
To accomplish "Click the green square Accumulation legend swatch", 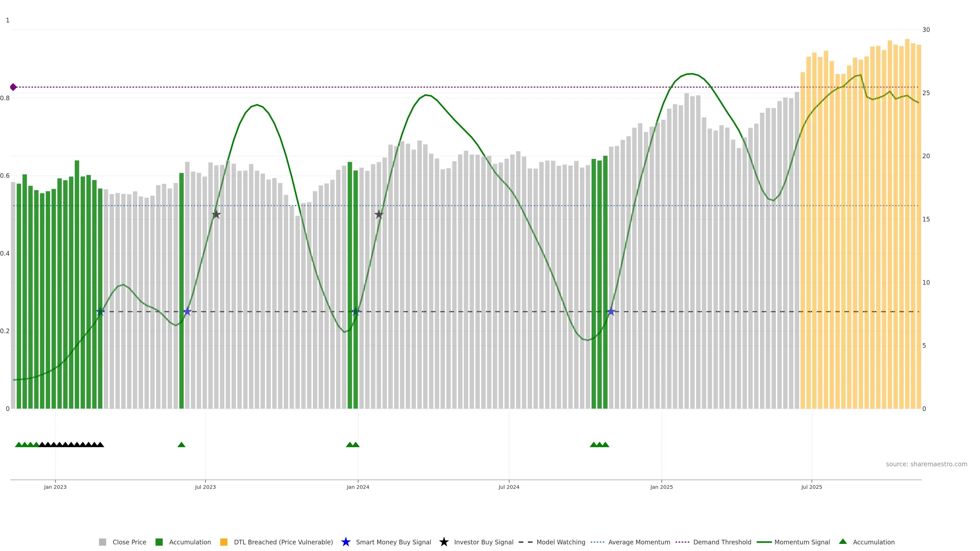I will pyautogui.click(x=159, y=542).
